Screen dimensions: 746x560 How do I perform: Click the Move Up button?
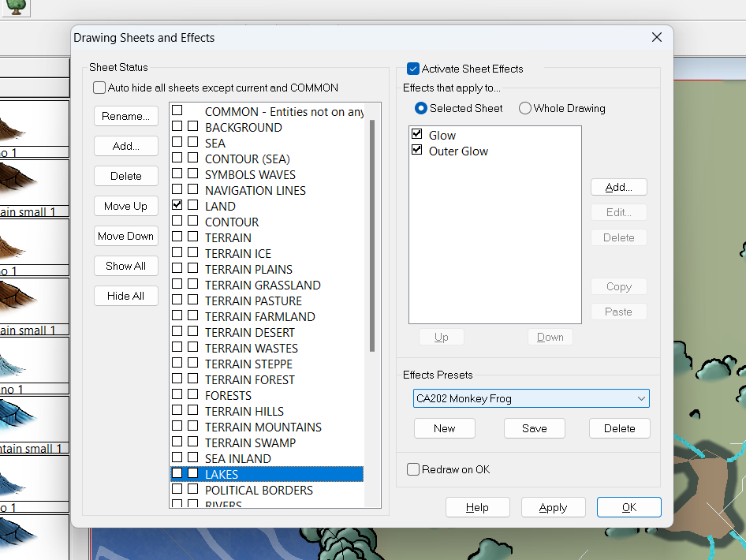point(125,206)
